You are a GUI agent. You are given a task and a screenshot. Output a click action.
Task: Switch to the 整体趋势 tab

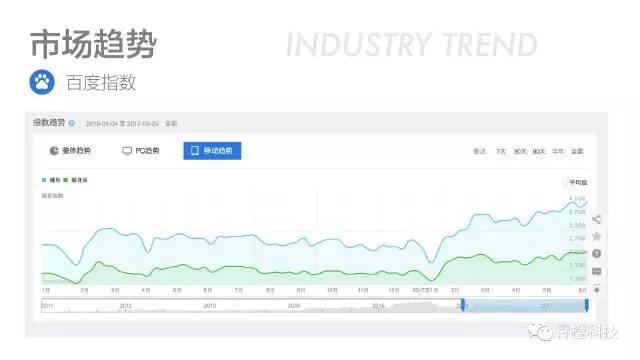[70, 151]
